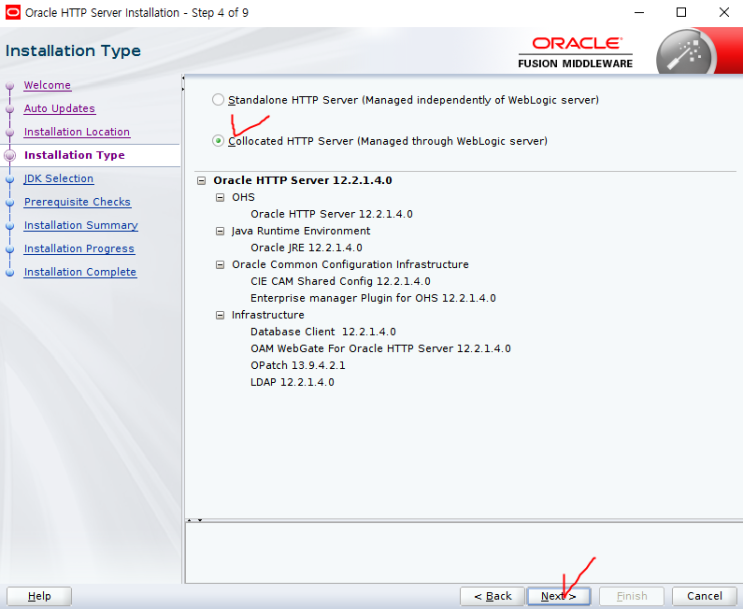Open the JDK Selection step
The width and height of the screenshot is (743, 609).
(59, 179)
